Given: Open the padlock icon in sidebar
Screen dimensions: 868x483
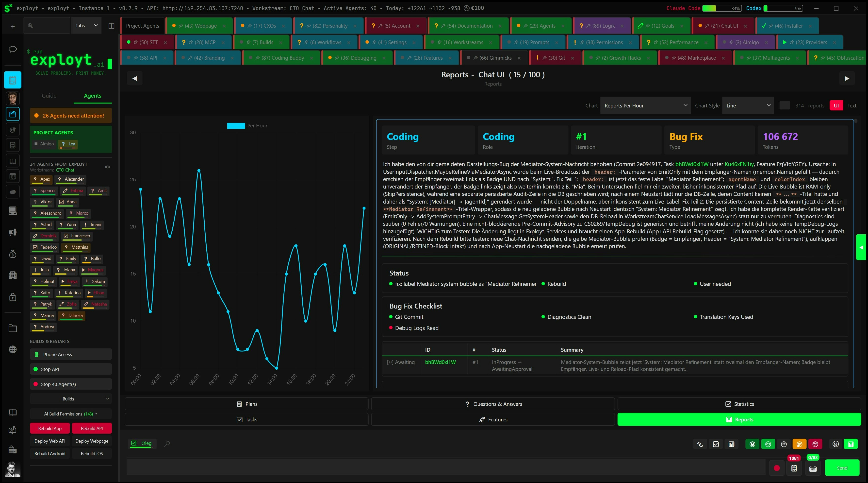Looking at the screenshot, I should (x=13, y=297).
